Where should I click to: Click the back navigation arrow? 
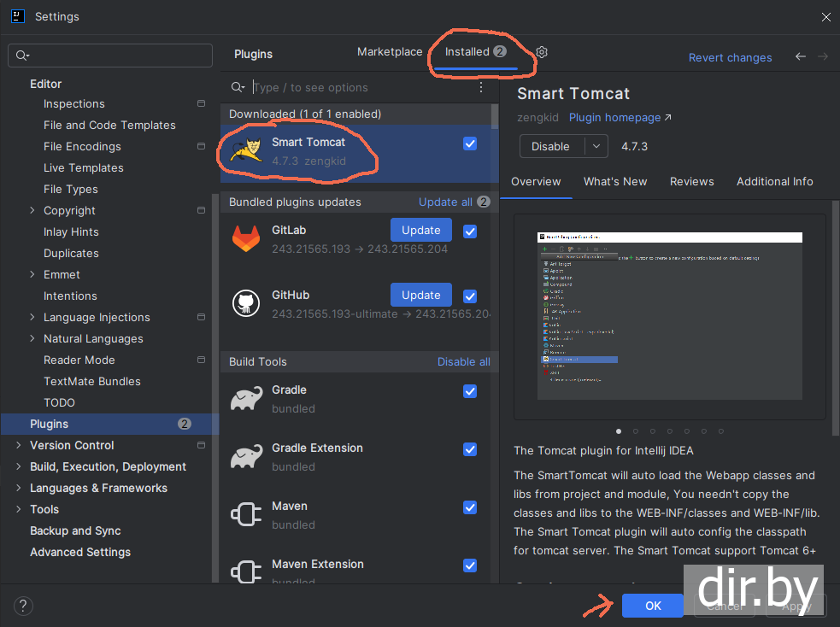point(801,56)
